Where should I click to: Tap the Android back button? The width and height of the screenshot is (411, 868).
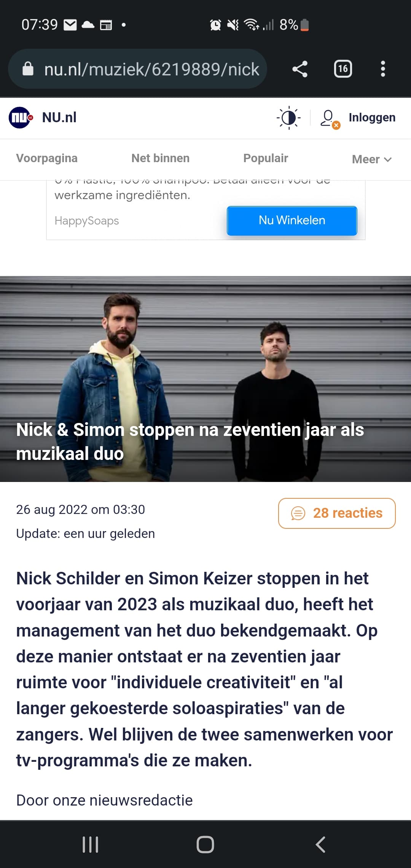tap(320, 844)
